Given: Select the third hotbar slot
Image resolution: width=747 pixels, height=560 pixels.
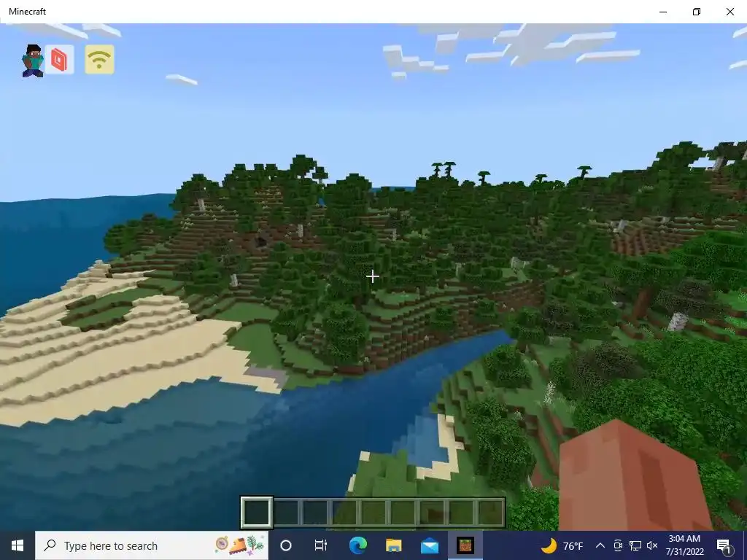Looking at the screenshot, I should pyautogui.click(x=315, y=513).
